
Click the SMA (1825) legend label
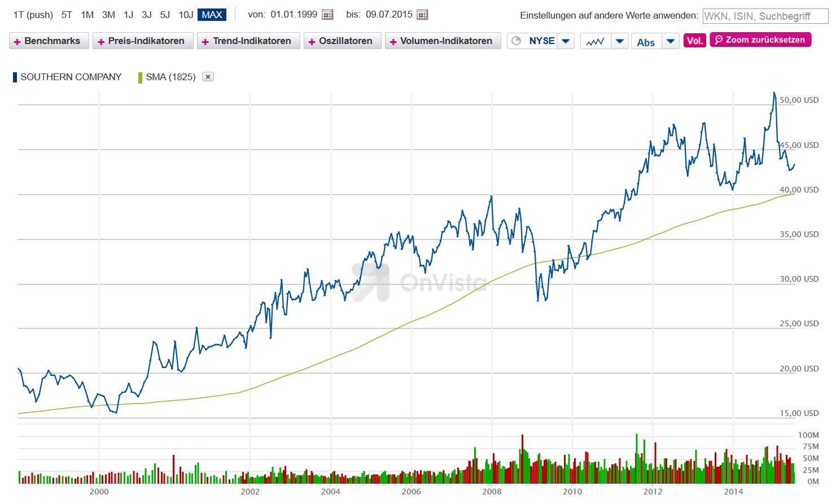point(170,77)
